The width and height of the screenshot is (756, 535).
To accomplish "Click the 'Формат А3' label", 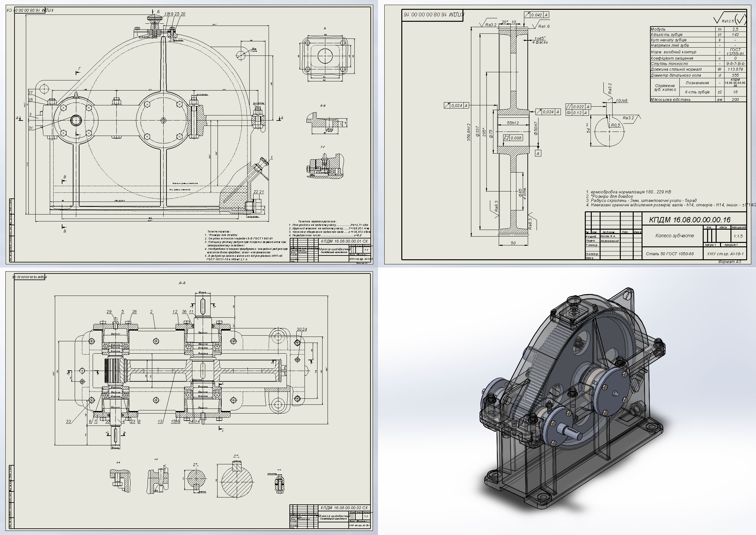I will (x=730, y=262).
